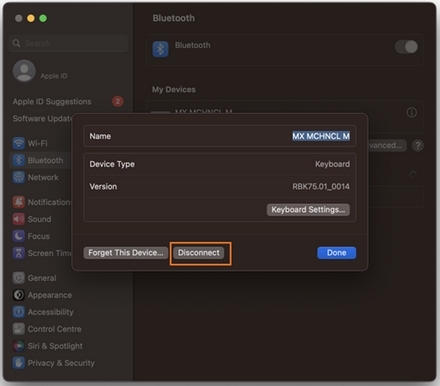Confirm with the blue Done button
The width and height of the screenshot is (440, 386).
tap(336, 253)
